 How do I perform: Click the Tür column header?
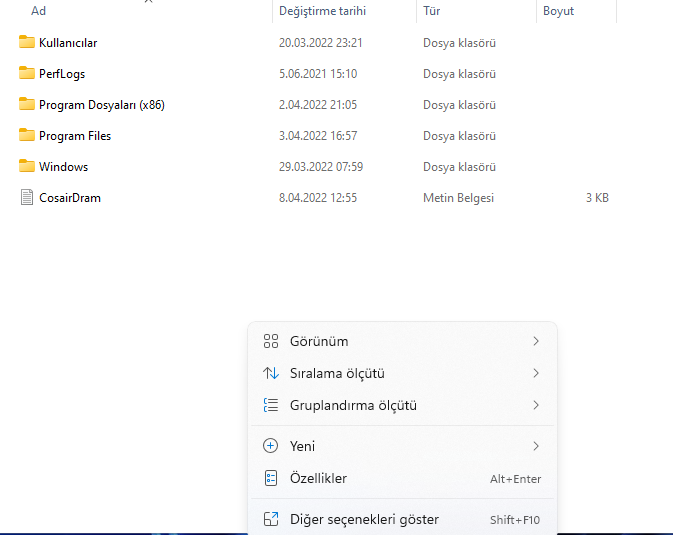[432, 11]
